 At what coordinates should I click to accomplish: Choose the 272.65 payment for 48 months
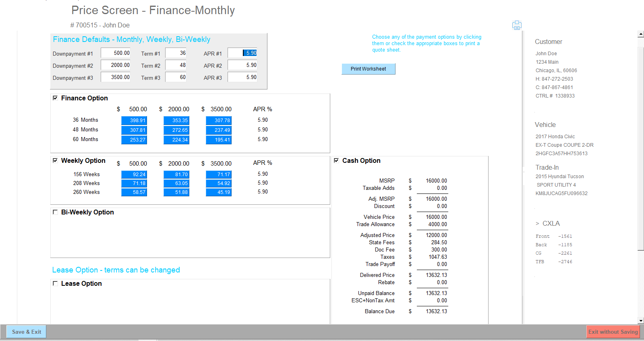[176, 130]
